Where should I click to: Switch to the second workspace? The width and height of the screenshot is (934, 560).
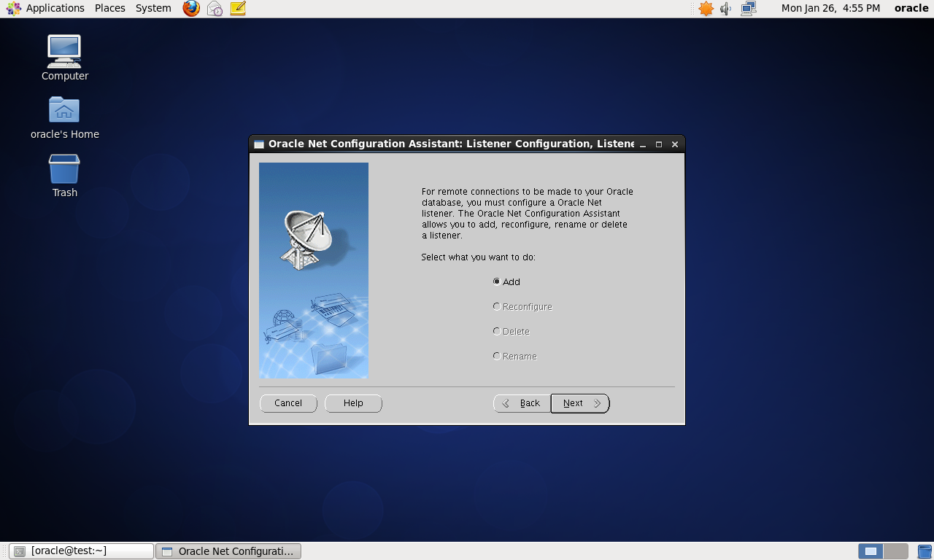(896, 551)
